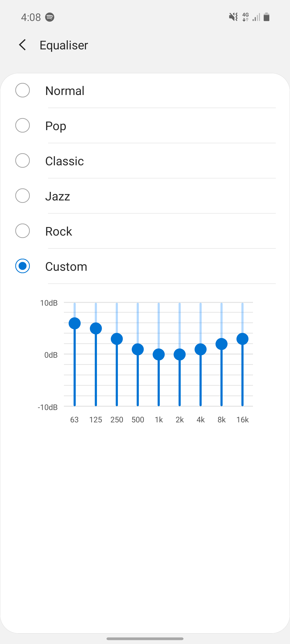Click the 63 Hz slider handle
The width and height of the screenshot is (290, 644).
coord(75,323)
